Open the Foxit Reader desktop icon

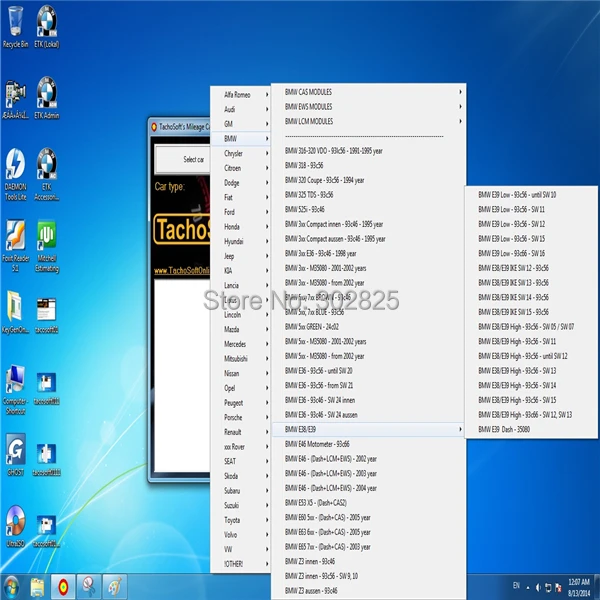pyautogui.click(x=15, y=246)
